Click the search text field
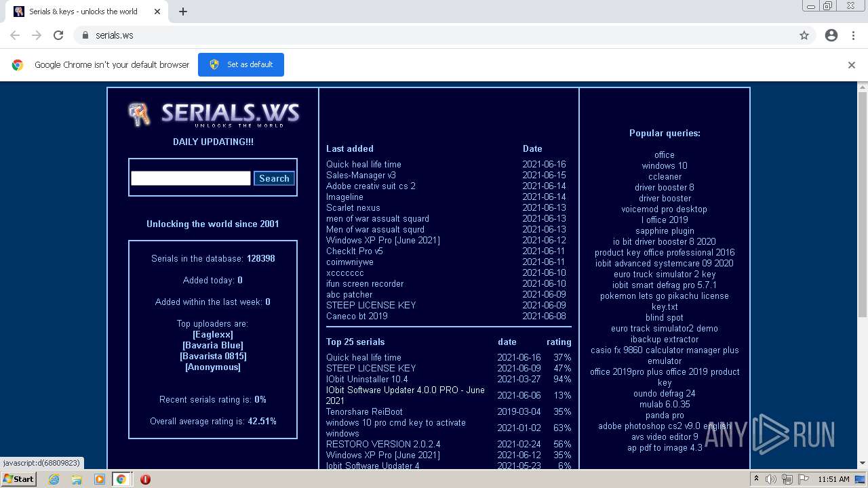This screenshot has height=488, width=868. (x=191, y=178)
